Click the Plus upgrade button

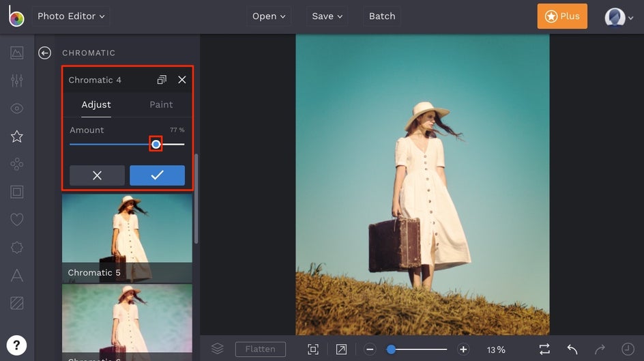pos(562,16)
